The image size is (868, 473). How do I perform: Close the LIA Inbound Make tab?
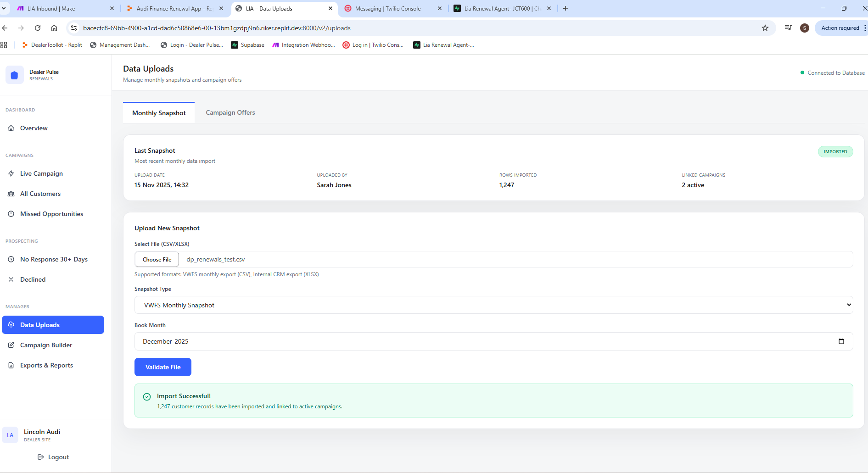112,8
